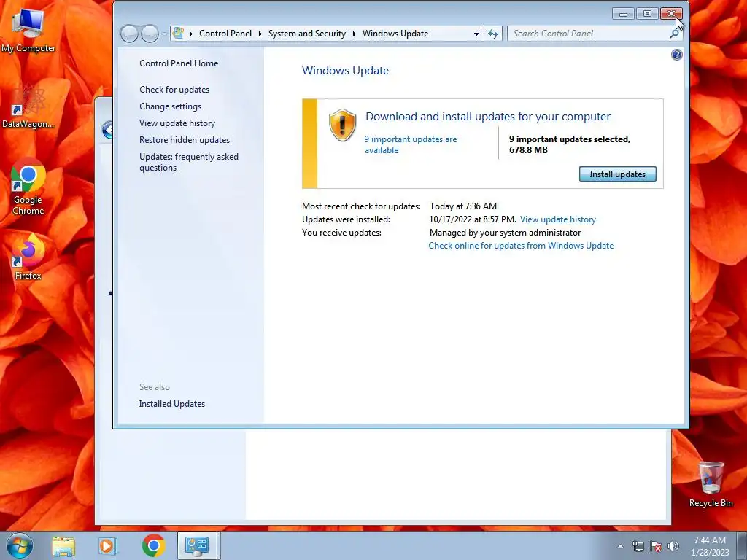Screen dimensions: 747x560
Task: Launch Windows Media Player from taskbar
Action: pos(107,546)
